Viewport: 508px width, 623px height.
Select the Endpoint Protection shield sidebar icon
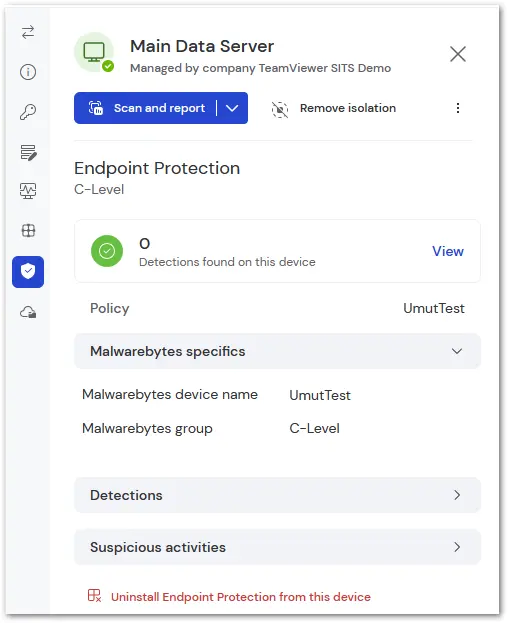[x=28, y=272]
